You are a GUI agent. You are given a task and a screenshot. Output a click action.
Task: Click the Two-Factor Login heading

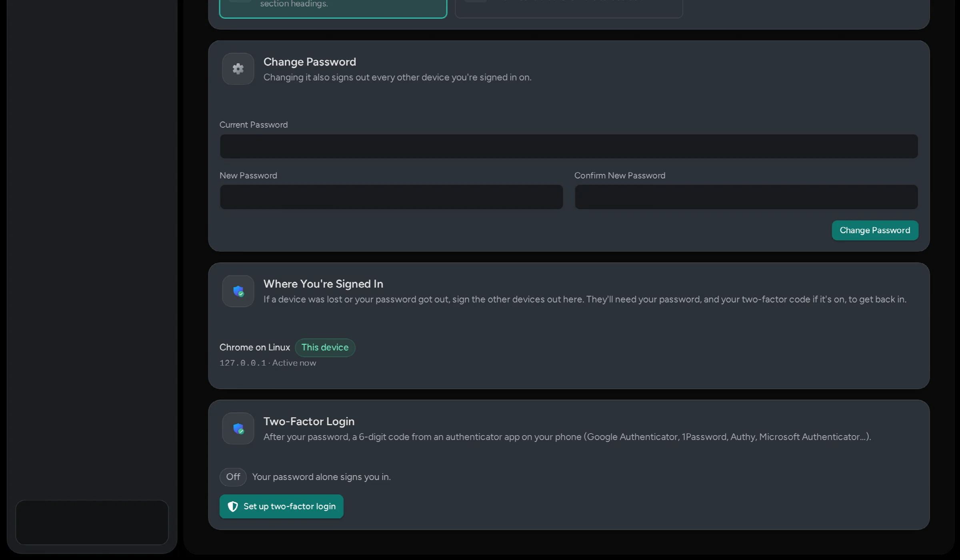(309, 421)
